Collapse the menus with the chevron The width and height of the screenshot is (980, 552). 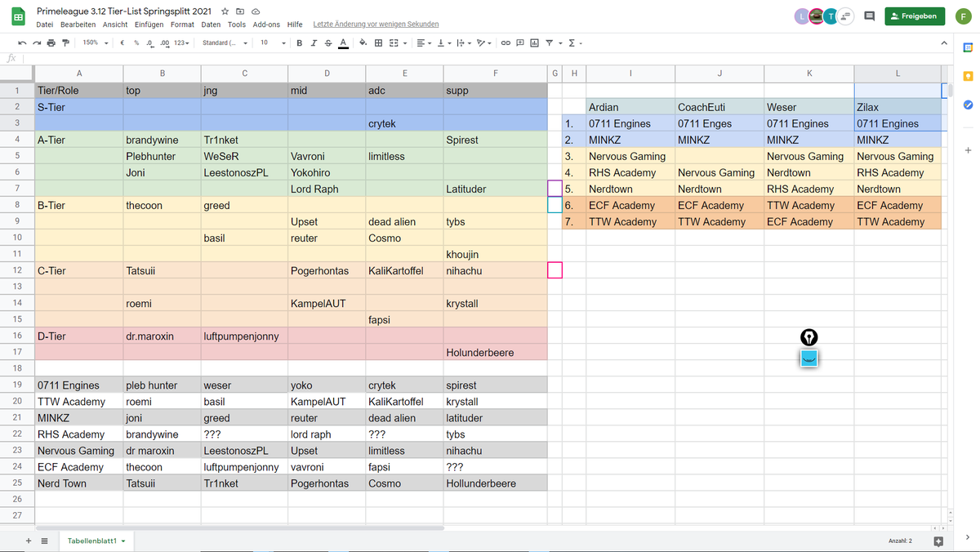point(944,42)
